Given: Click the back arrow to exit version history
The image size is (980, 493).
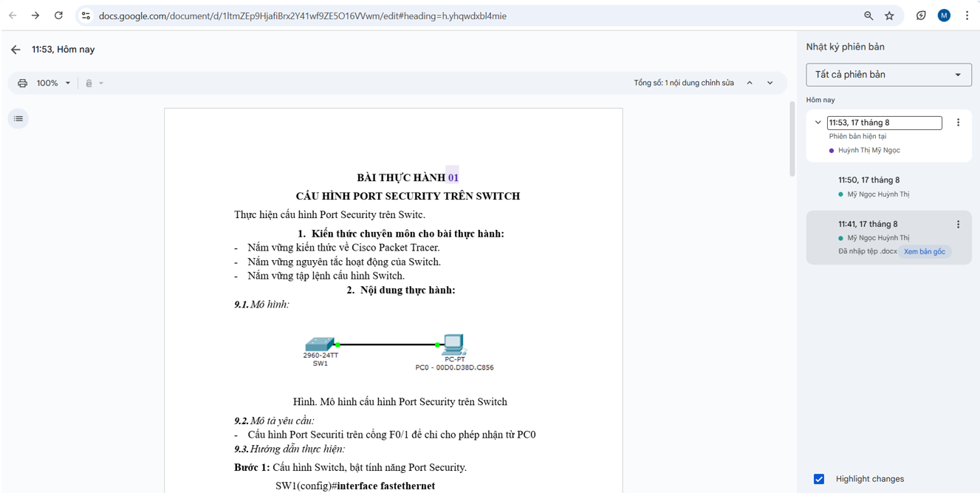Looking at the screenshot, I should [x=16, y=50].
